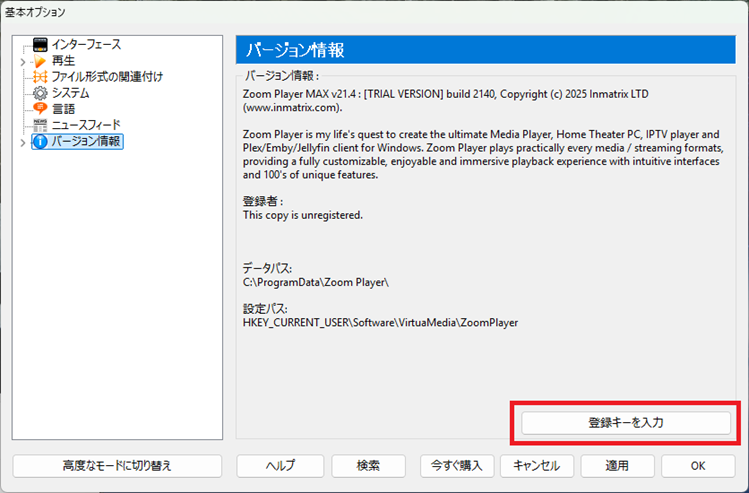Viewport: 749px width, 493px height.
Task: Select バージョン情報 in the tree
Action: (86, 141)
